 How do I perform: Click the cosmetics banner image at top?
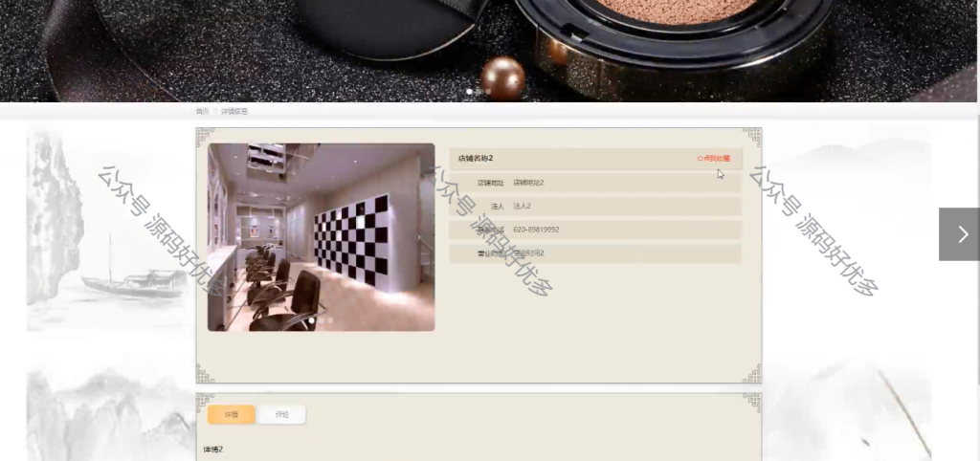[x=488, y=51]
